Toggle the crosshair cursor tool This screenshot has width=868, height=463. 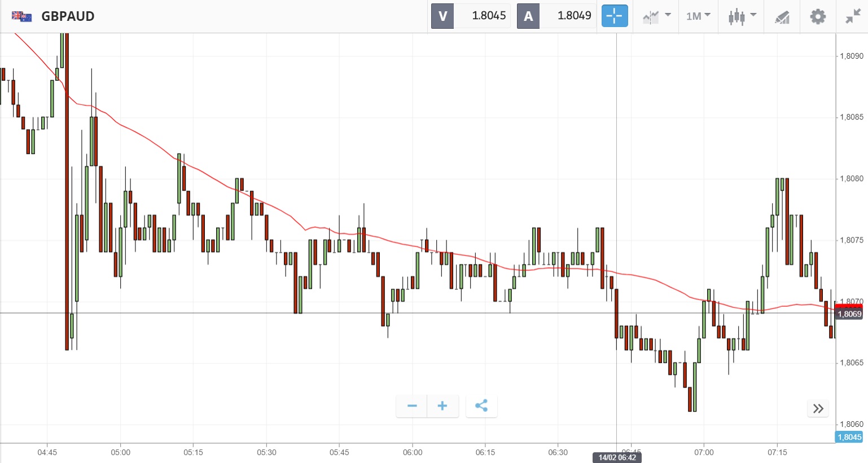point(614,16)
